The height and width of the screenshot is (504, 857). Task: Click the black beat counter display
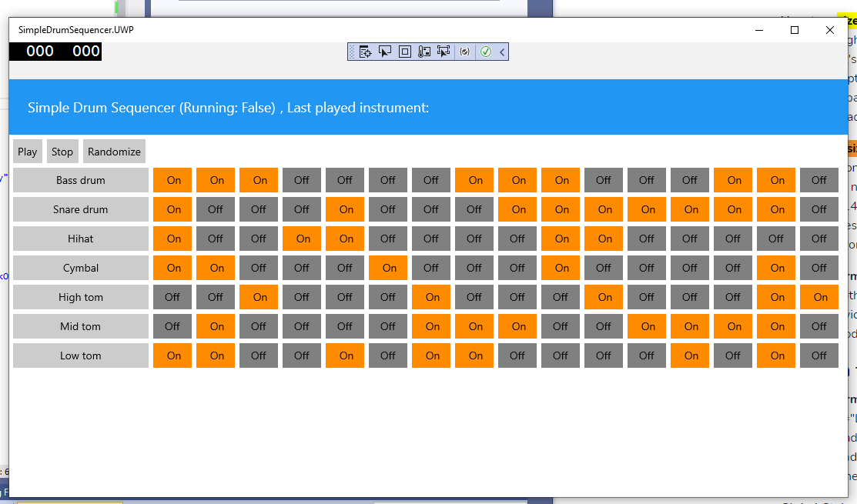point(55,51)
